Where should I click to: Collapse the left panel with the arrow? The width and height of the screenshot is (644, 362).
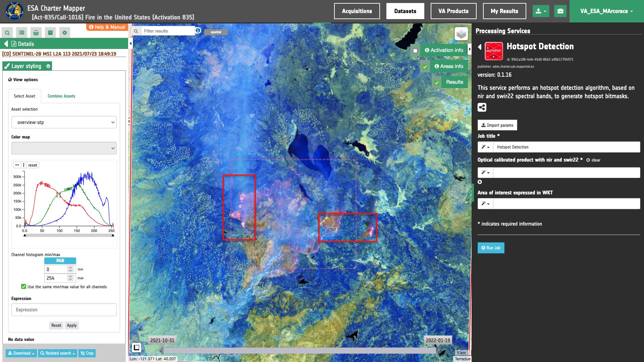pos(130,44)
